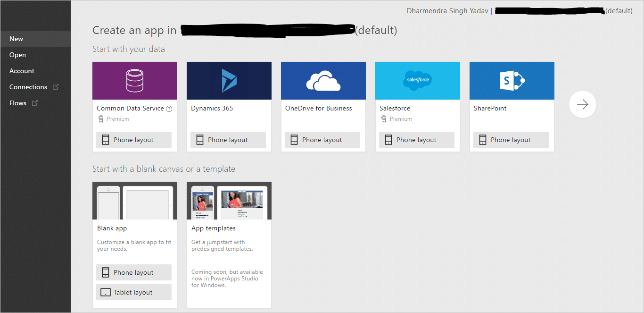Click the Dynamics 365 label
The height and width of the screenshot is (313, 644).
[x=212, y=108]
